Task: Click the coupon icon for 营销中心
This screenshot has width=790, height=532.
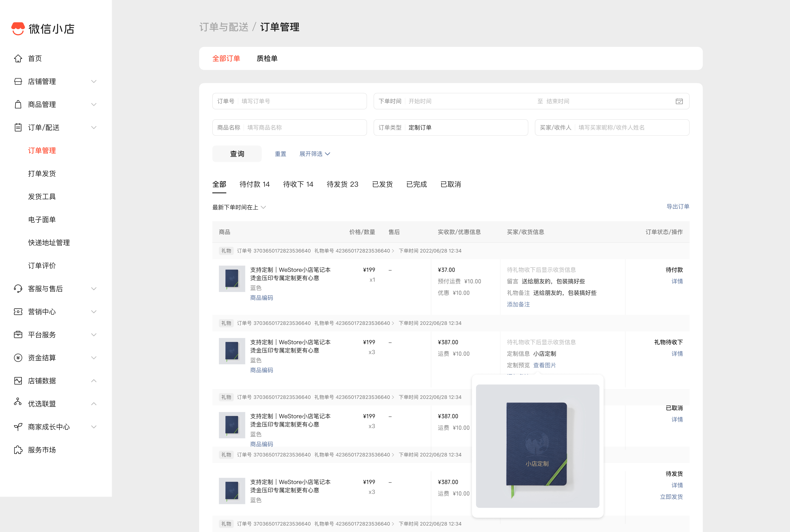Action: 18,312
